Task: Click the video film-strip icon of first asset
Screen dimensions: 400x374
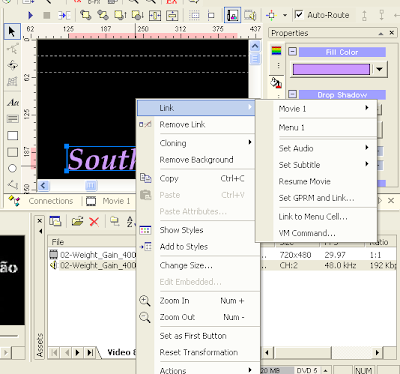Action: point(53,255)
